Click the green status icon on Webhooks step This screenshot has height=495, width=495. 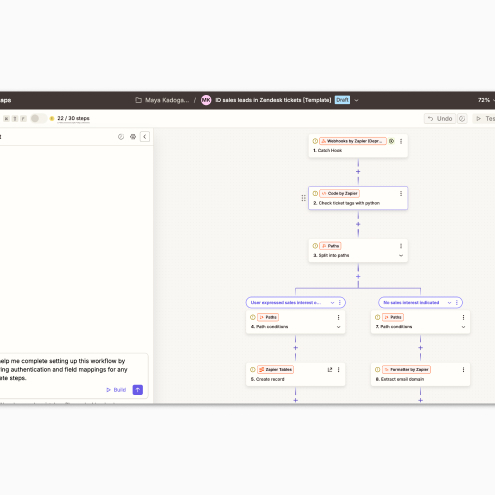pyautogui.click(x=391, y=141)
